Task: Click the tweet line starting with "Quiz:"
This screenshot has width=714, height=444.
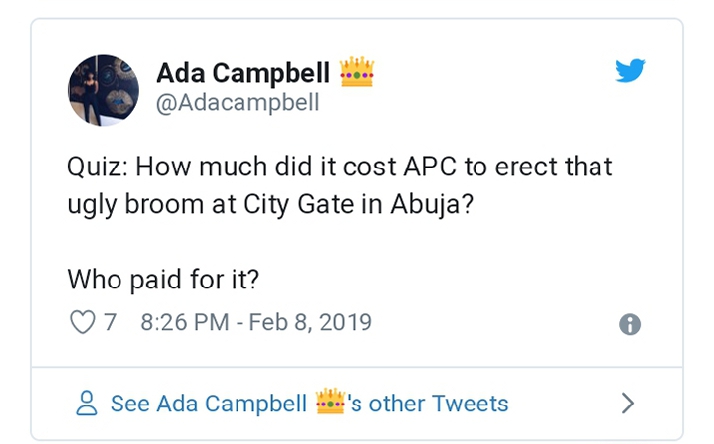Action: (339, 166)
